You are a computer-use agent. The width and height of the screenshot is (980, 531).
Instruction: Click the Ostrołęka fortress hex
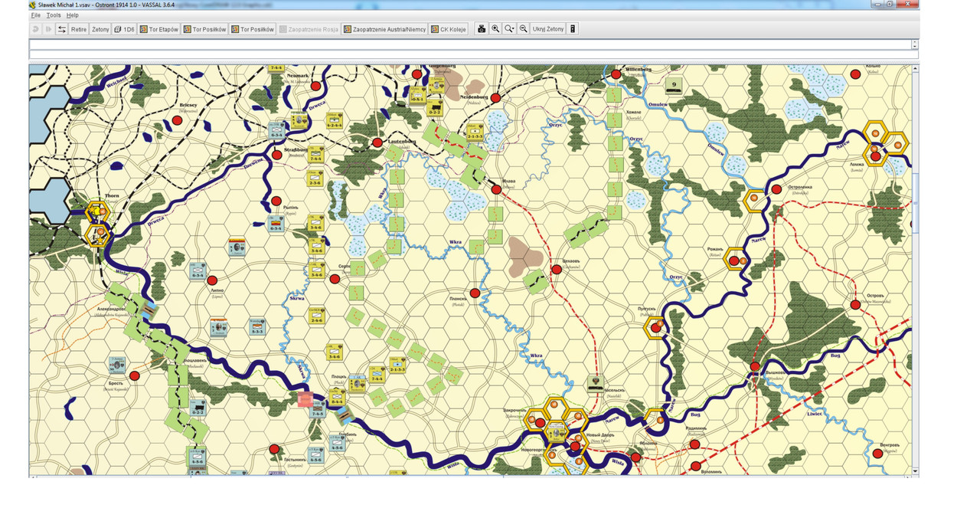[755, 201]
